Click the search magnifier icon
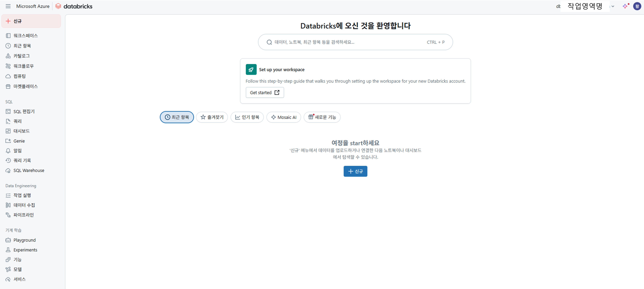 pos(269,42)
